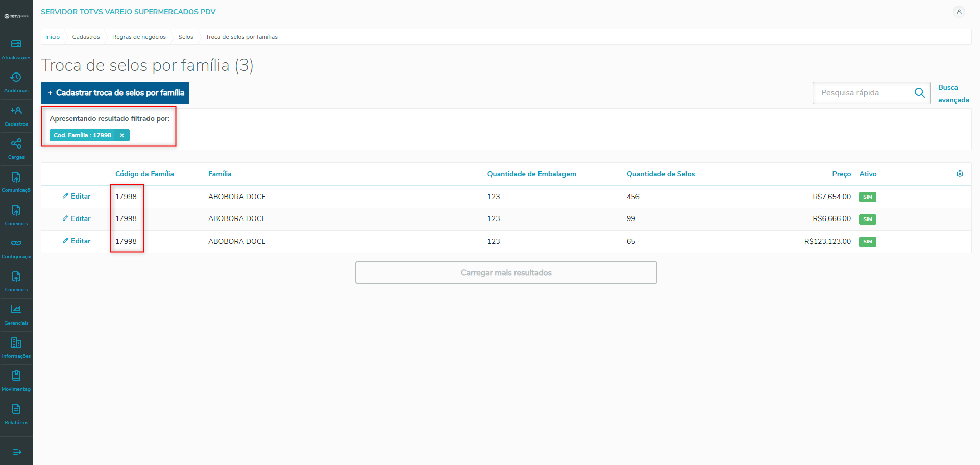Sort by Código da Família column

point(144,174)
